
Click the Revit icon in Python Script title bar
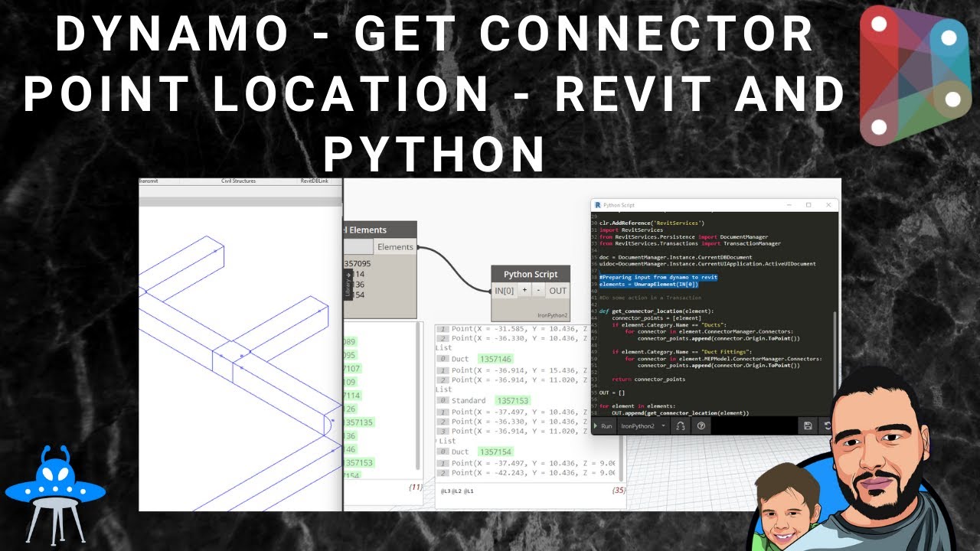pos(597,205)
